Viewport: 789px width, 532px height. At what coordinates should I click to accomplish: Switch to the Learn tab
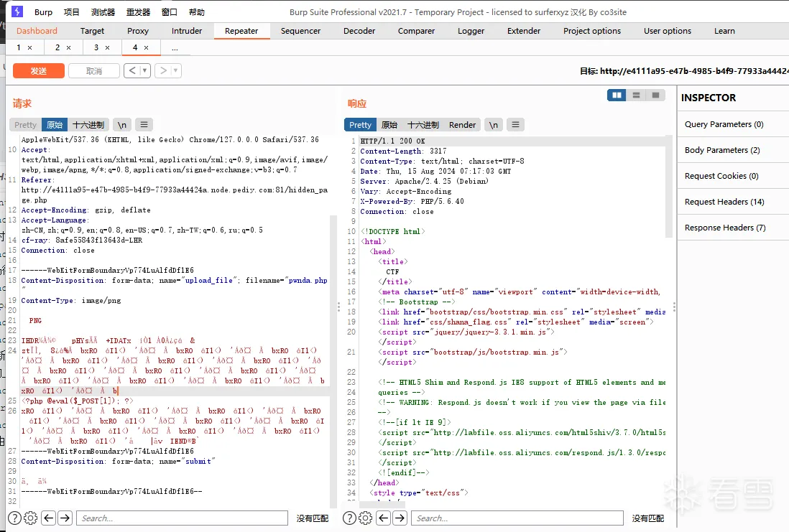tap(724, 31)
